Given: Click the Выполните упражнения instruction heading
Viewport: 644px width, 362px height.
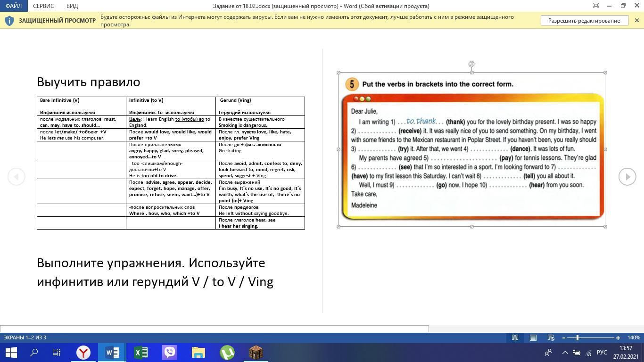Looking at the screenshot, I should 155,272.
